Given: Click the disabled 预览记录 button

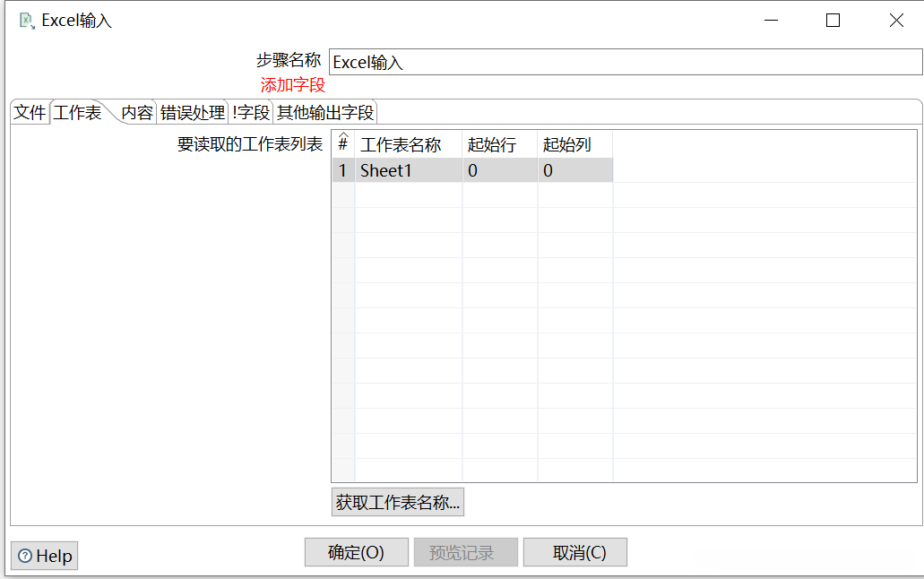Looking at the screenshot, I should click(x=465, y=552).
